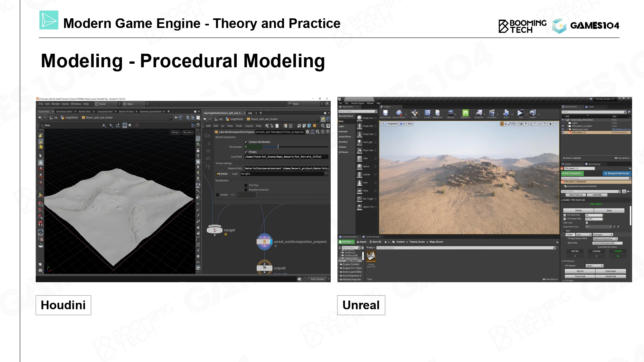Open the Render menu in Houdini
The image size is (644, 362).
[56, 104]
